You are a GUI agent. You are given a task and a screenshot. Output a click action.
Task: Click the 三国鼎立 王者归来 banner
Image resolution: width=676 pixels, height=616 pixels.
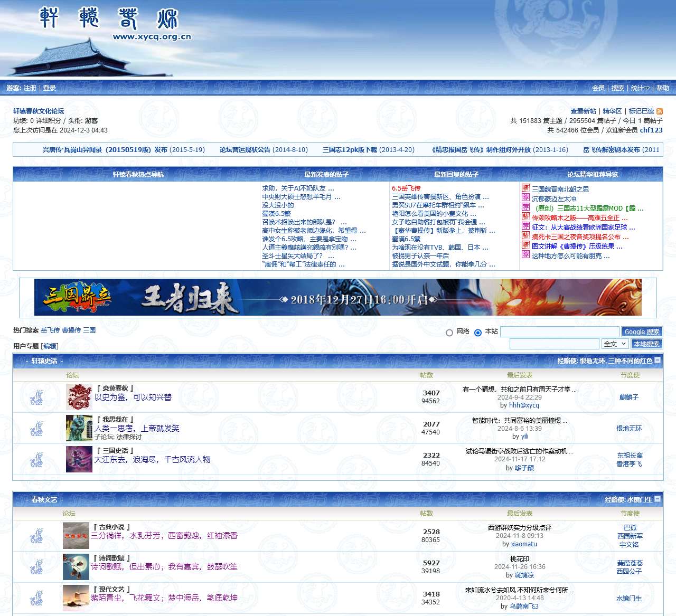point(338,297)
